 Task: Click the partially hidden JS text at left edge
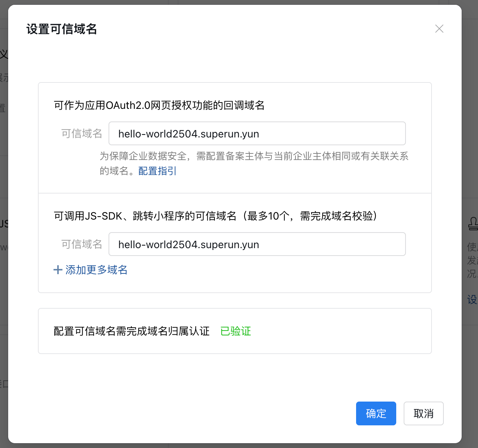coord(4,224)
